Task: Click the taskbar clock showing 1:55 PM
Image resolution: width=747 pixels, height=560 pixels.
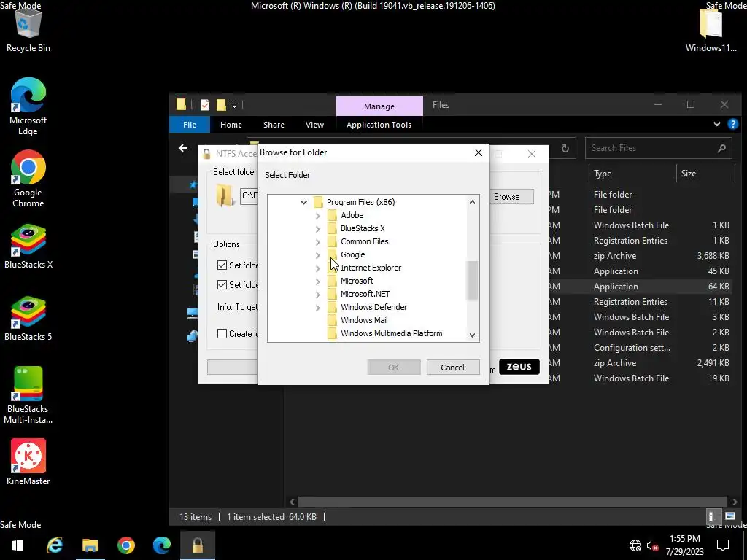Action: 684,545
